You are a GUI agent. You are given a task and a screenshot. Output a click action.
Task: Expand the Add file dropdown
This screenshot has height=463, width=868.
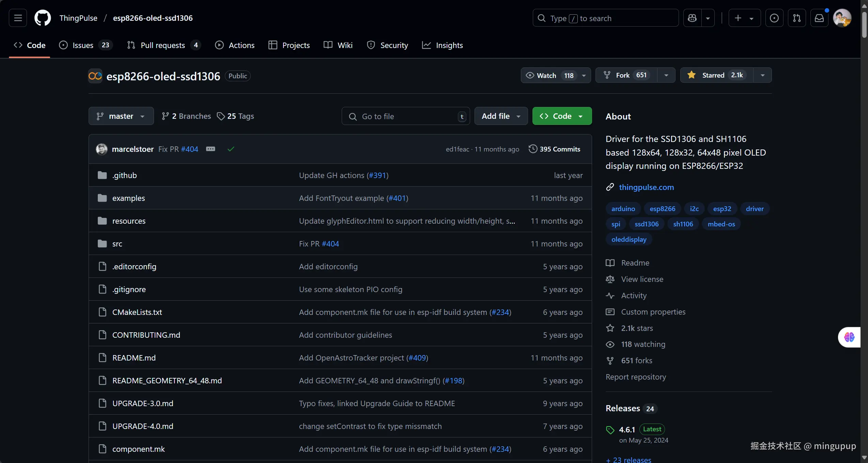coord(501,116)
